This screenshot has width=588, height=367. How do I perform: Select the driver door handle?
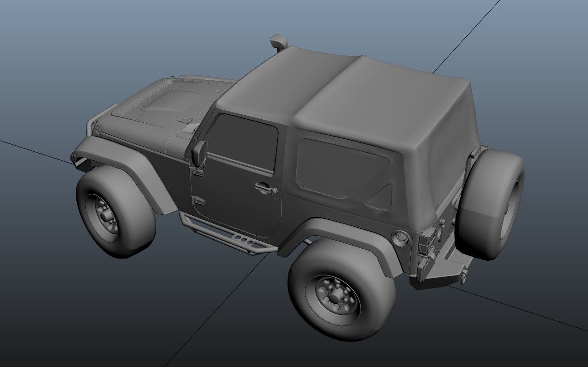[x=266, y=188]
